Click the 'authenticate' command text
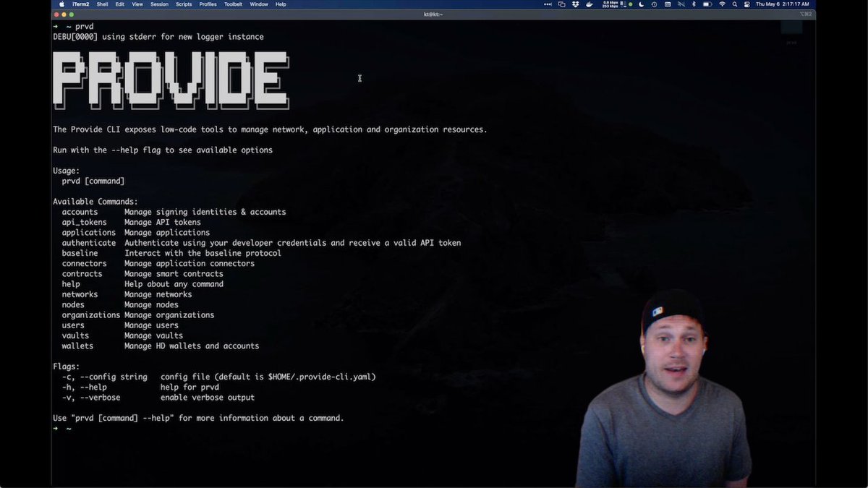 pyautogui.click(x=88, y=243)
